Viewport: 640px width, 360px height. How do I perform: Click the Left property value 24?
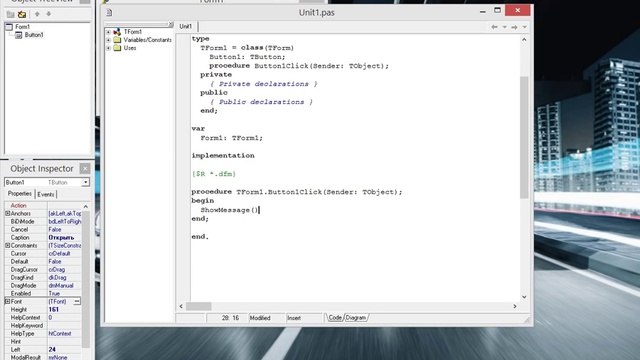coord(52,349)
